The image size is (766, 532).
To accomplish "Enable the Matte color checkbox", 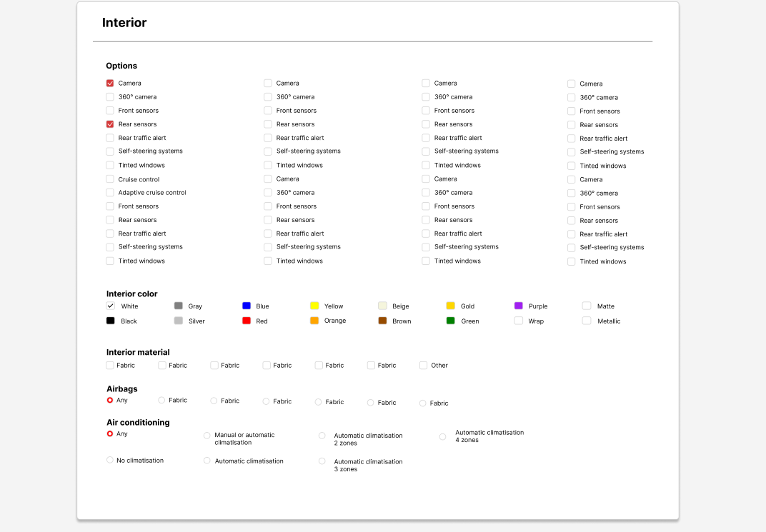I will coord(587,306).
